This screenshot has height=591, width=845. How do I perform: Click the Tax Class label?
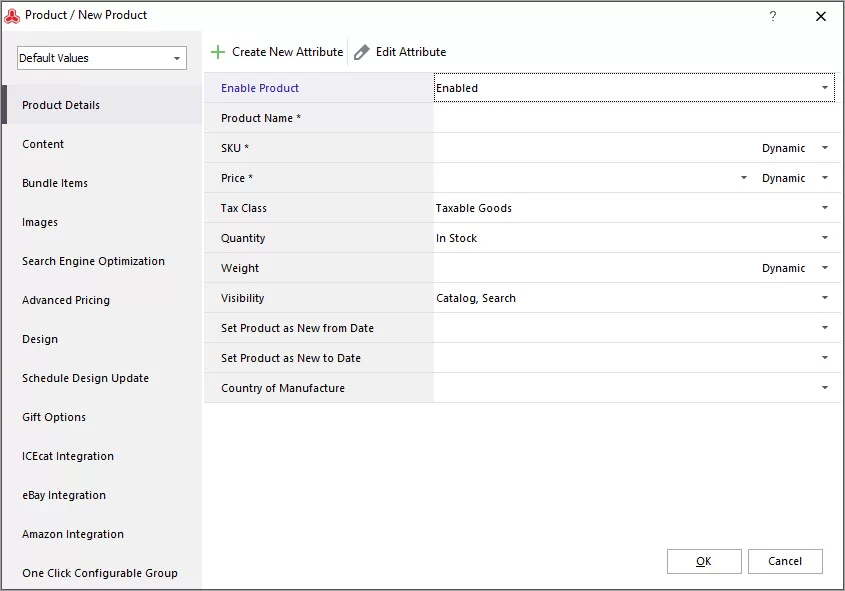(244, 208)
